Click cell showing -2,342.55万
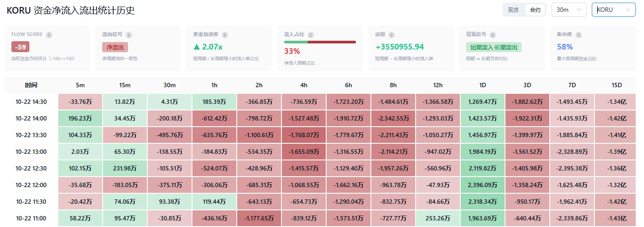644x227 pixels. tap(393, 118)
